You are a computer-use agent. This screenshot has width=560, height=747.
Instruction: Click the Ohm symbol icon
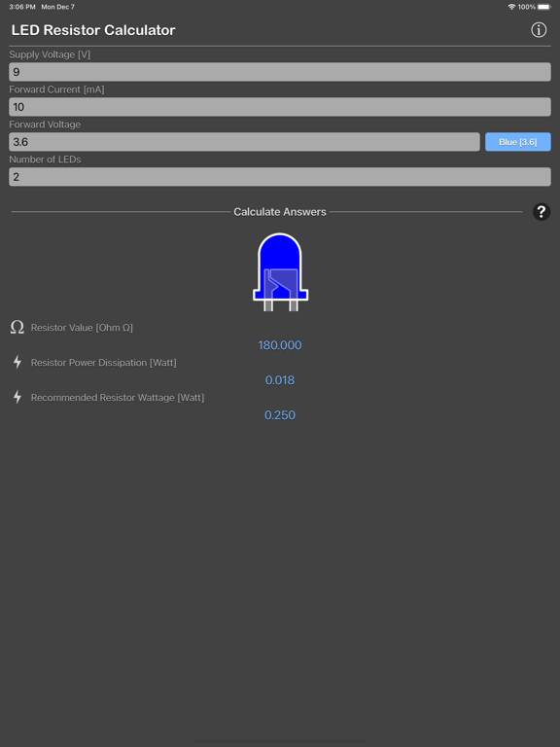[x=17, y=327]
